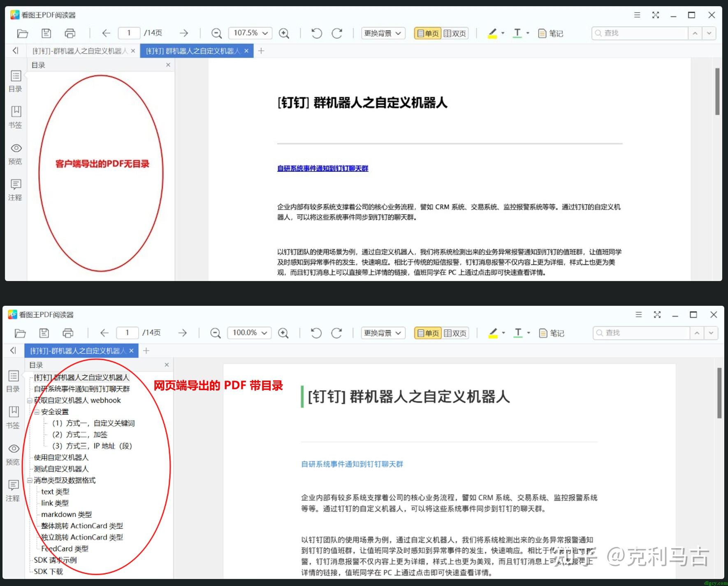Select highlighter tool in top window
This screenshot has width=728, height=586.
(x=492, y=33)
